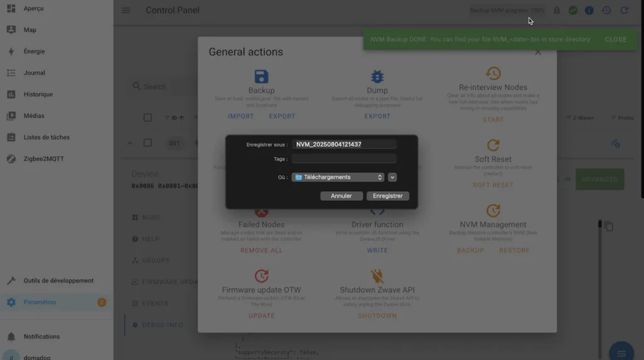This screenshot has height=360, width=644.
Task: Open Notifications in the sidebar
Action: pyautogui.click(x=57, y=337)
